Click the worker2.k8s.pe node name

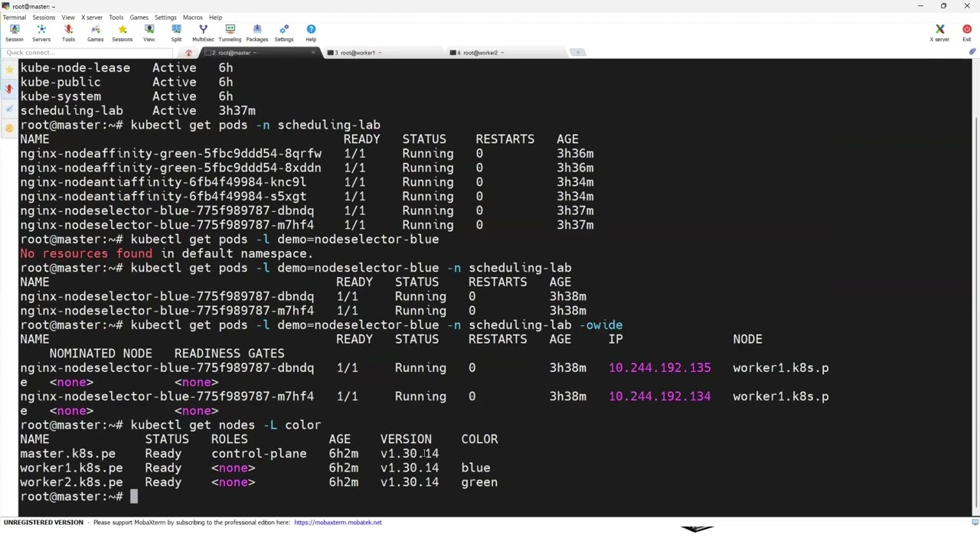71,482
